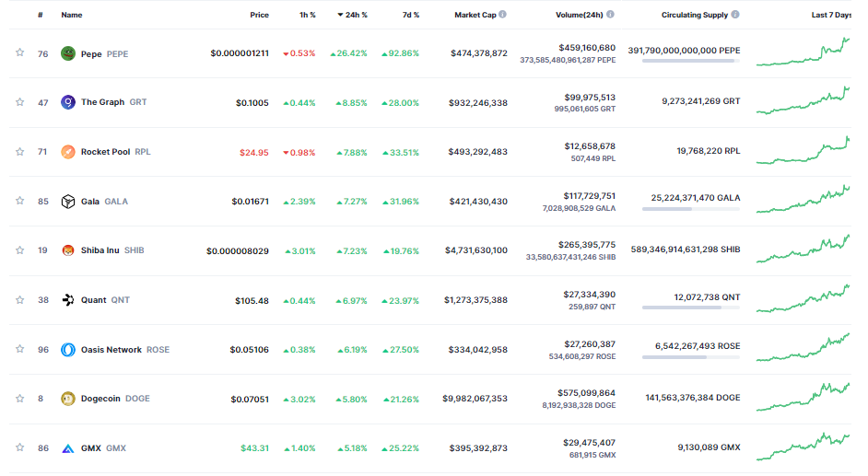This screenshot has width=868, height=476.
Task: Sort by Name column header
Action: click(71, 15)
